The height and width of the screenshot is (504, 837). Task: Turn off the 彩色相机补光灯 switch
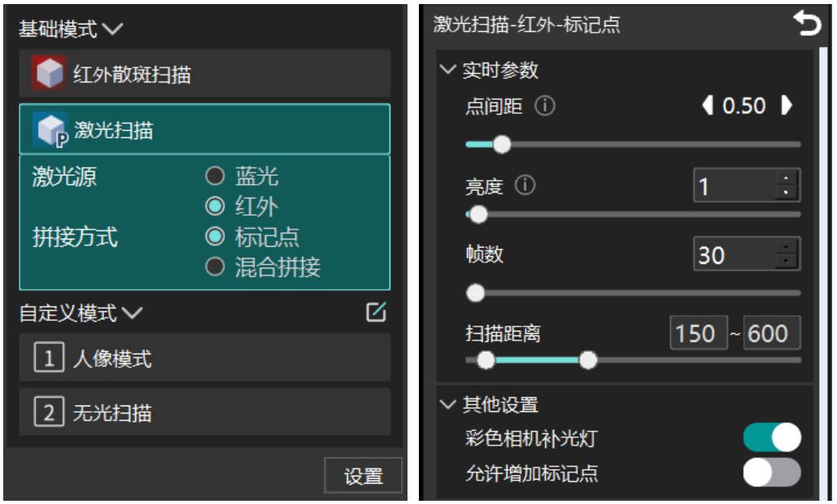point(772,438)
